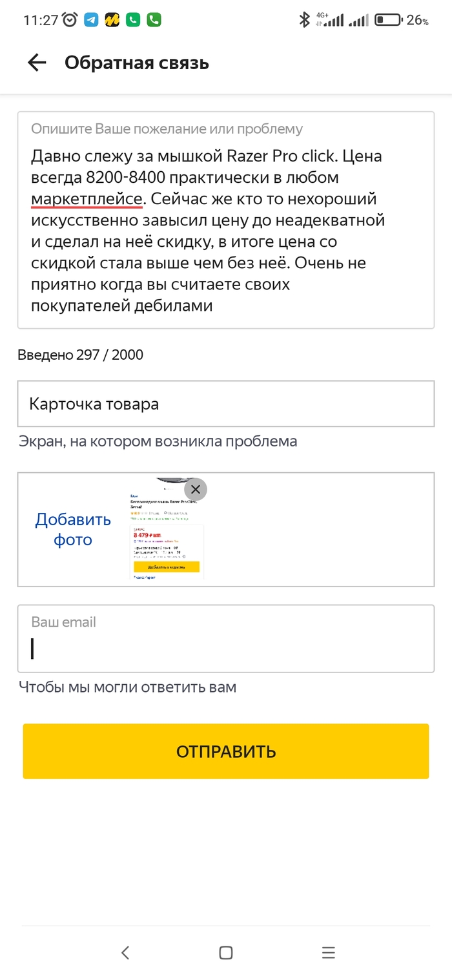452x980 pixels.
Task: Focus the "Ваш email" input field
Action: [x=225, y=648]
